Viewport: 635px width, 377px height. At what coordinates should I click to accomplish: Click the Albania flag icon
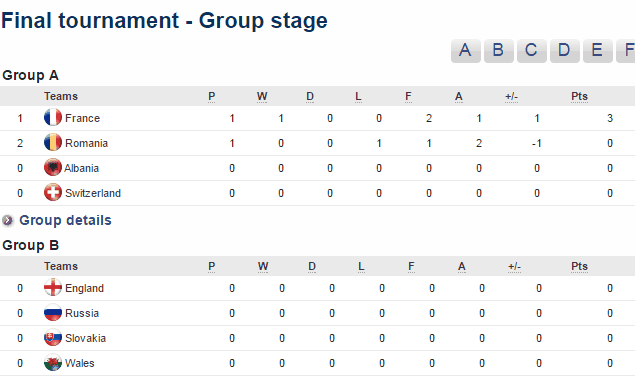point(53,168)
